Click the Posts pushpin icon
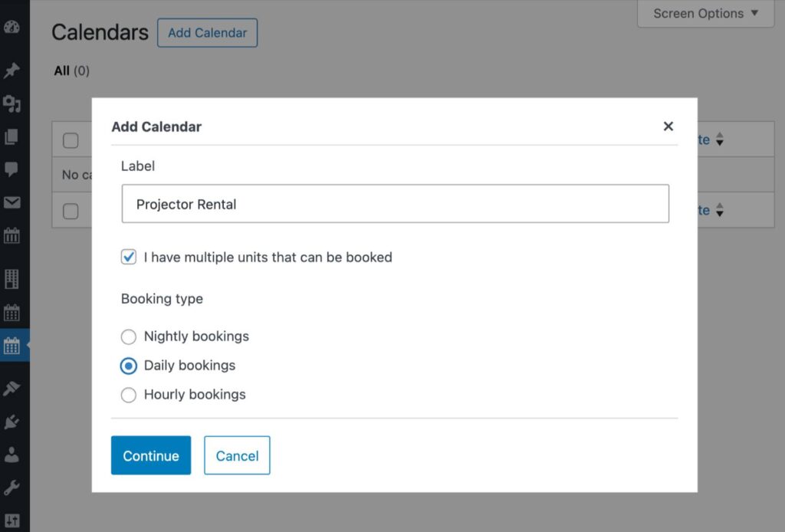785x532 pixels. pyautogui.click(x=11, y=71)
